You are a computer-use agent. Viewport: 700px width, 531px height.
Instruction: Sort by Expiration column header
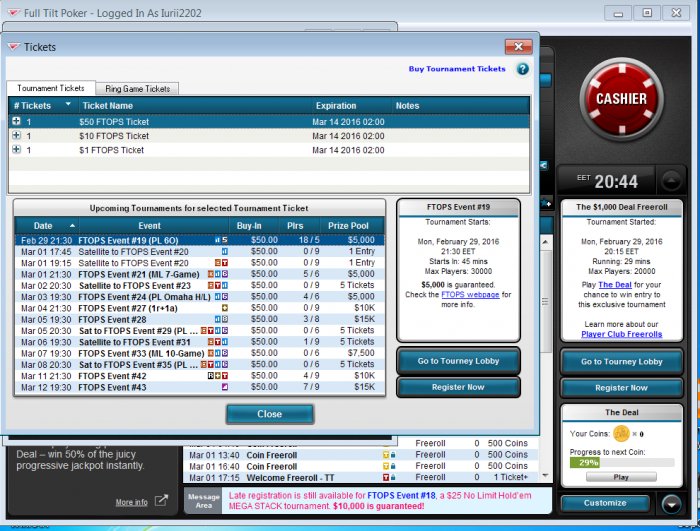[350, 106]
